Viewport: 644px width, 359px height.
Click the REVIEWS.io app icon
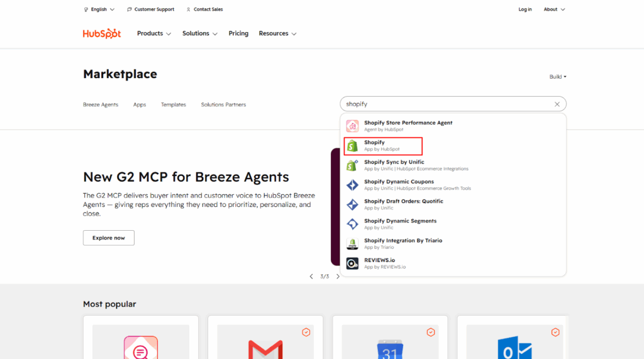tap(352, 263)
